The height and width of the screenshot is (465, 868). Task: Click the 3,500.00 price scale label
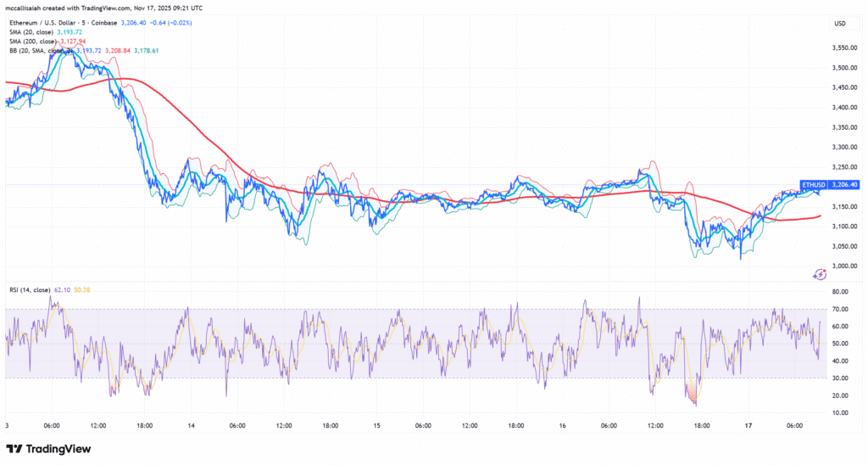844,68
